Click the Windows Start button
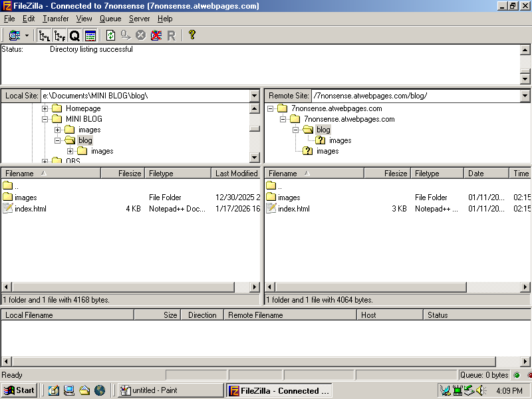This screenshot has width=532, height=399. coord(19,390)
